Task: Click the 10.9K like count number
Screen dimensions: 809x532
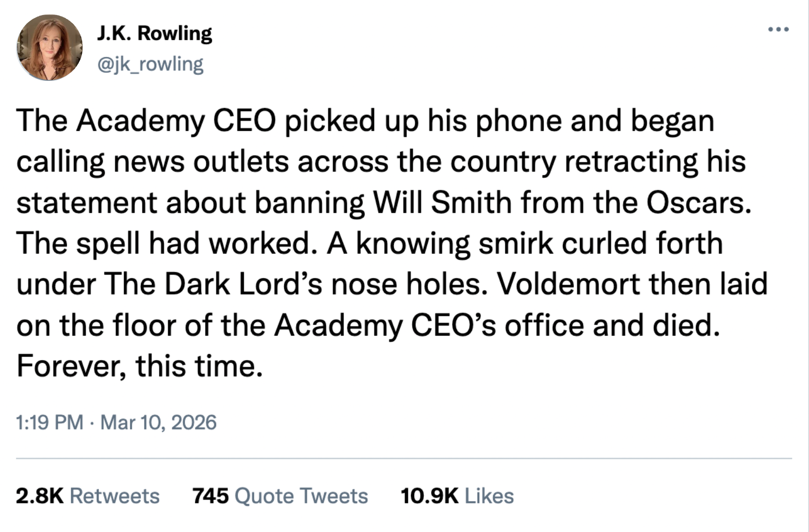Action: click(429, 496)
